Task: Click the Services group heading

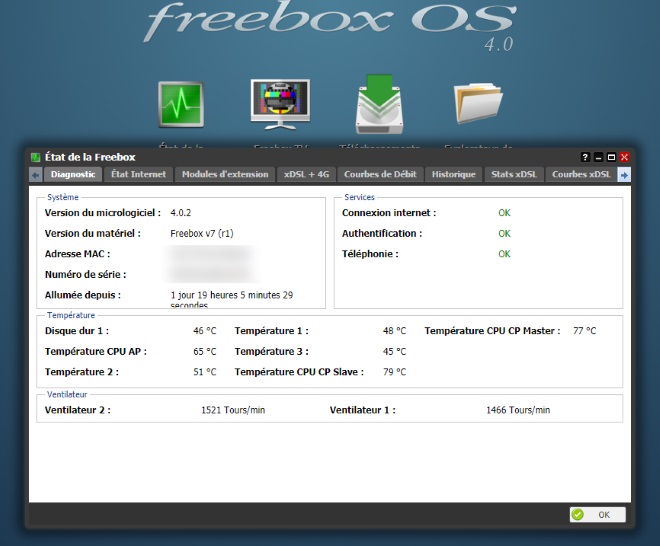Action: (x=359, y=197)
